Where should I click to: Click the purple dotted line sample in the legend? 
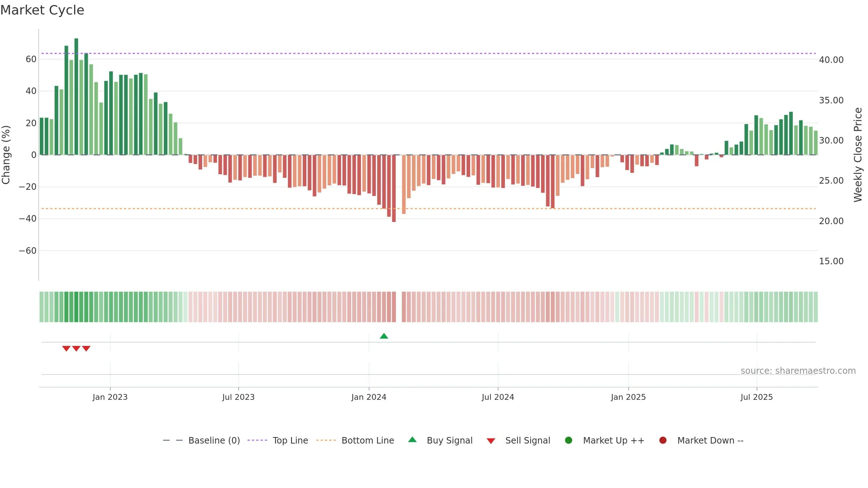(257, 440)
